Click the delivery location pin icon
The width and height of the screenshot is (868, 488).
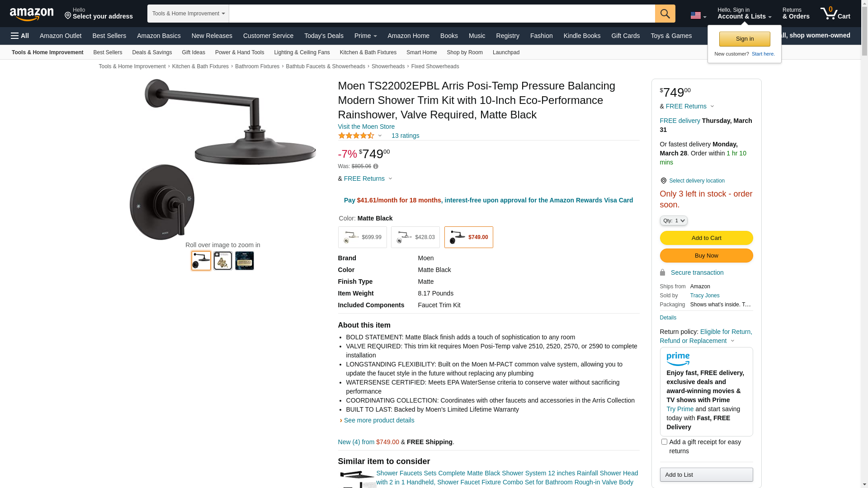tap(663, 181)
